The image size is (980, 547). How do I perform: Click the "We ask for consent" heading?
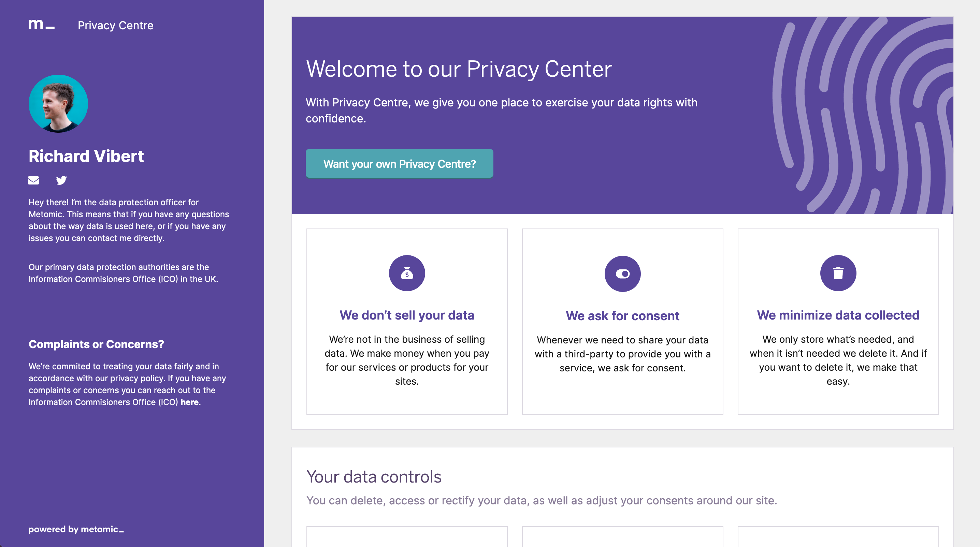622,316
